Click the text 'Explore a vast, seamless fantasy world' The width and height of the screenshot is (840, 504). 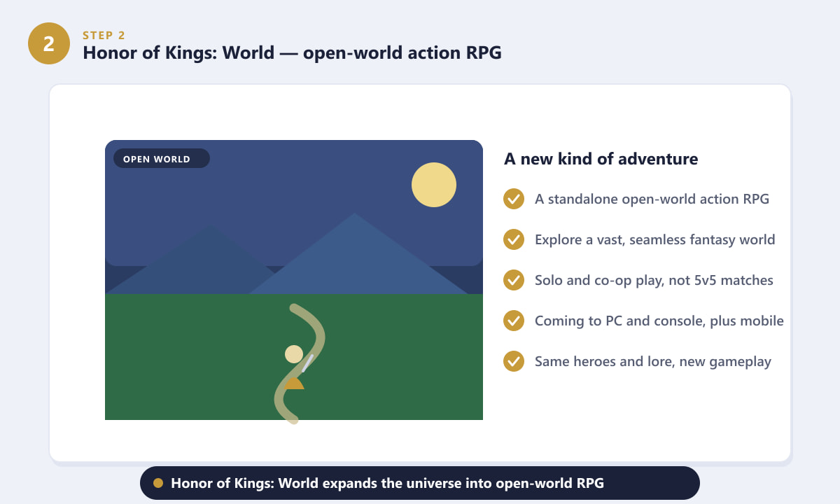point(654,239)
